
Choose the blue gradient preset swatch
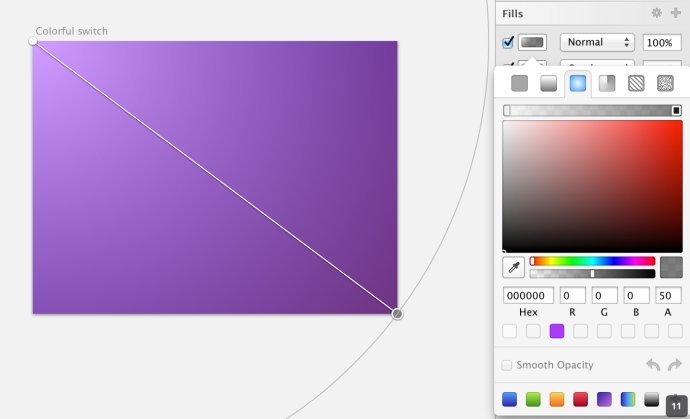pyautogui.click(x=509, y=399)
